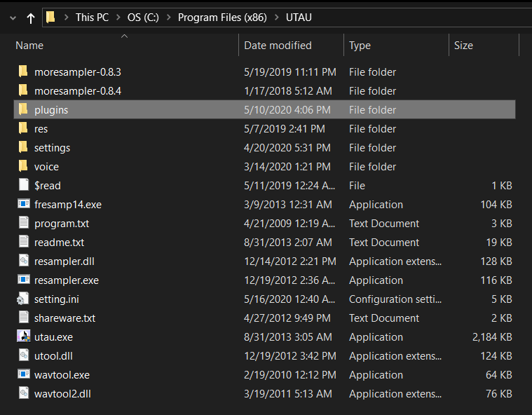
Task: Expand the chevron after This PC
Action: [118, 18]
